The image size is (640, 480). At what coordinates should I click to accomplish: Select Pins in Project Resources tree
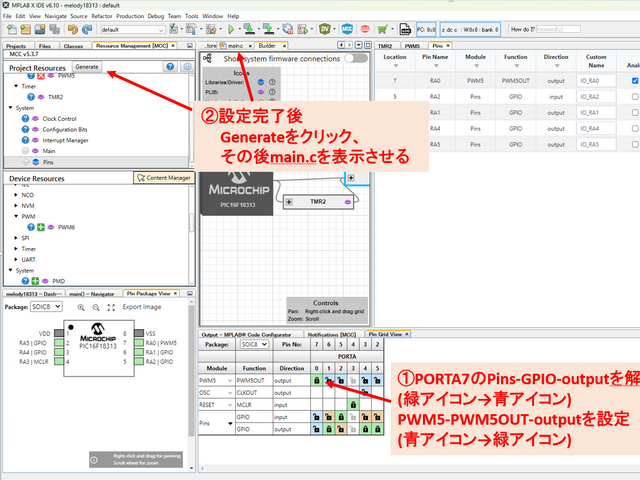(48, 162)
